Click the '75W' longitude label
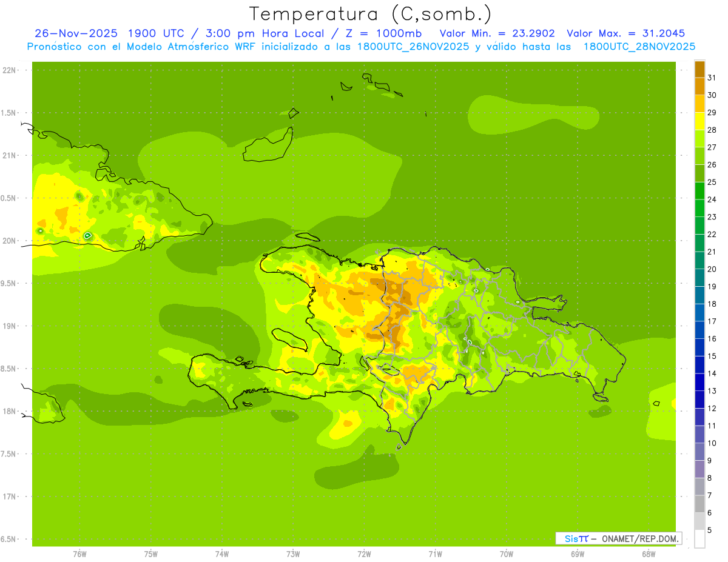The image size is (728, 562). click(x=151, y=554)
